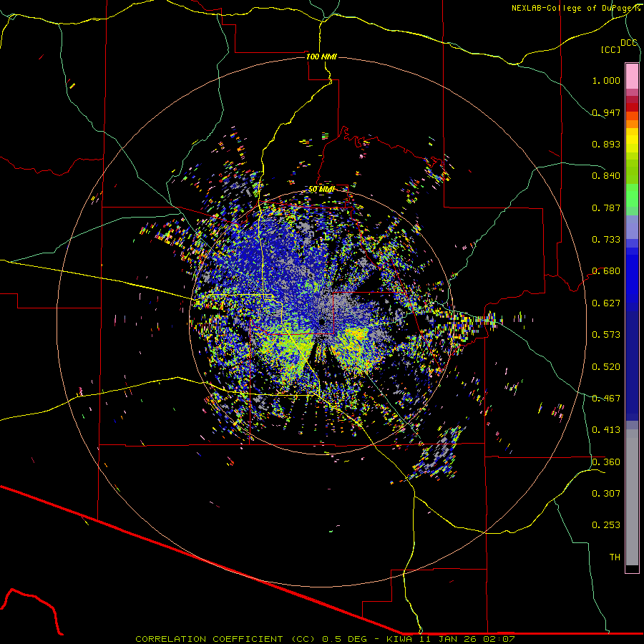Image resolution: width=644 pixels, height=644 pixels.
Task: Select the 0.253 scale value
Action: 606,525
